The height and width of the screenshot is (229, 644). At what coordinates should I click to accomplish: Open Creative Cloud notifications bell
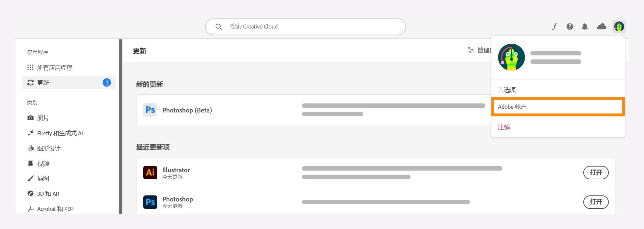(x=585, y=27)
